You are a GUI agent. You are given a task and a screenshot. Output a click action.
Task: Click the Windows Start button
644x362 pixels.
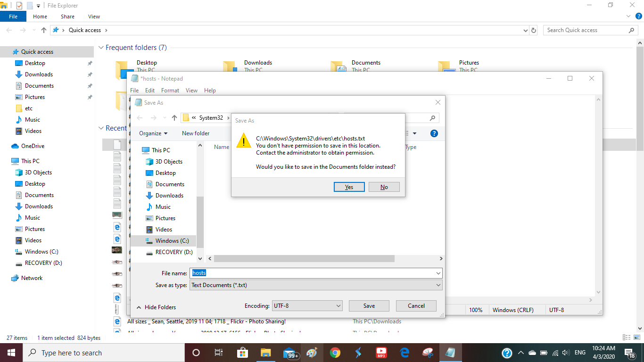tap(11, 353)
